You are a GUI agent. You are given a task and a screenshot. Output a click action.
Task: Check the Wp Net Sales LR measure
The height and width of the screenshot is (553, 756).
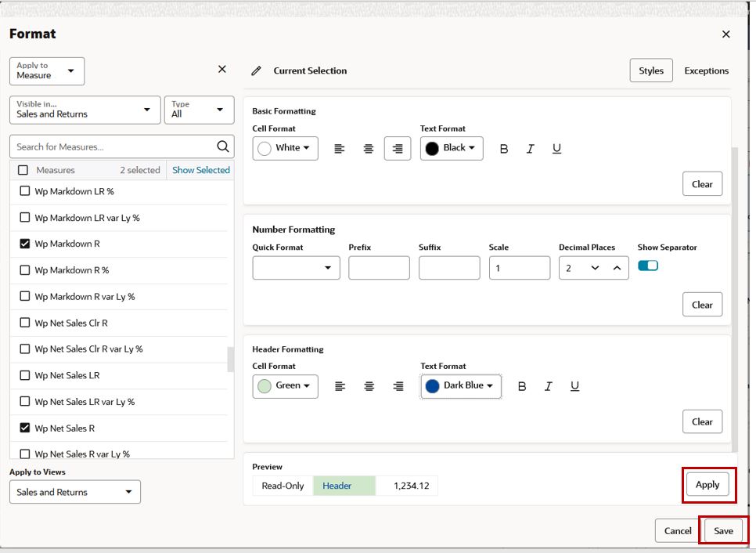pyautogui.click(x=24, y=375)
